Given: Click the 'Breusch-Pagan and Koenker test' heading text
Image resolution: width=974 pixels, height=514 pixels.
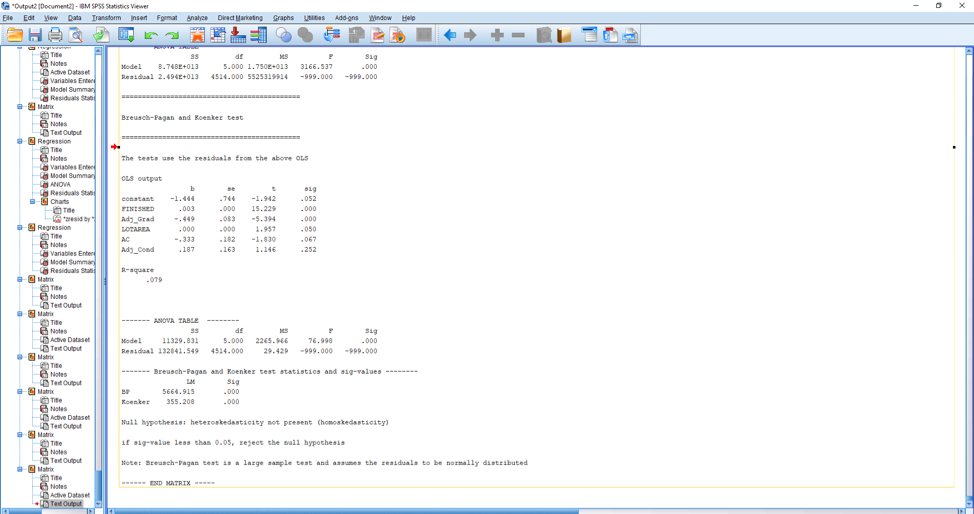Looking at the screenshot, I should tap(182, 117).
